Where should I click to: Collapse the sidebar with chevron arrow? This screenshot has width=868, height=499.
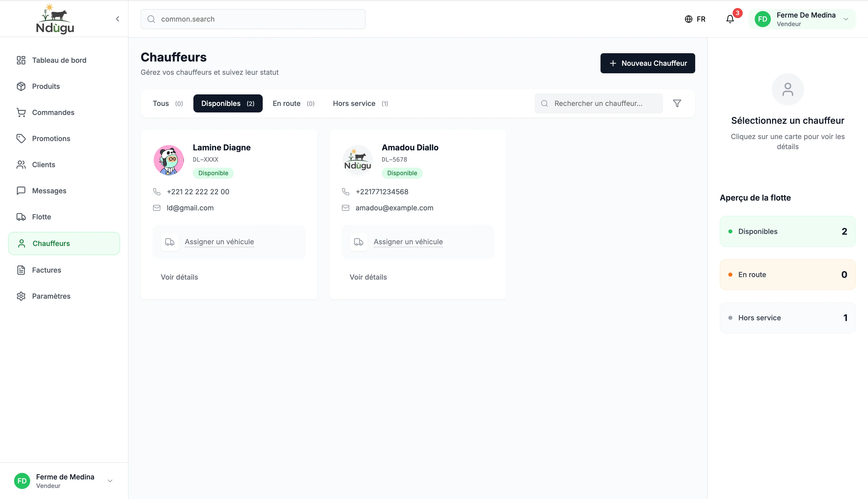click(x=118, y=19)
